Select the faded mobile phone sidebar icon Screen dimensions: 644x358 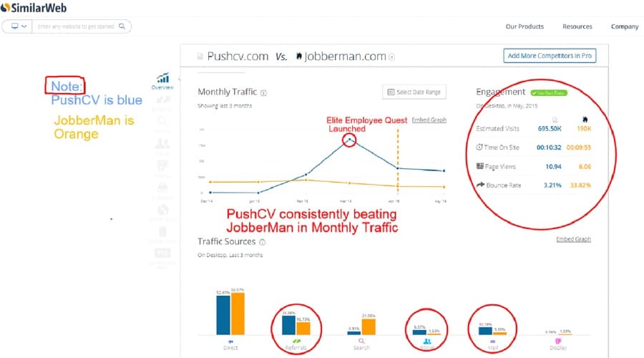click(x=162, y=232)
